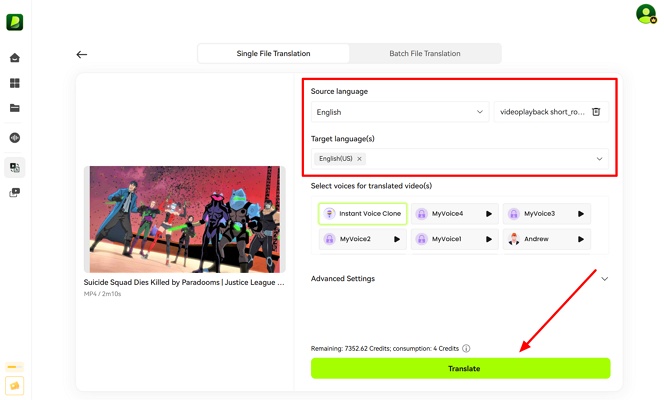View credits info icon

click(x=466, y=348)
